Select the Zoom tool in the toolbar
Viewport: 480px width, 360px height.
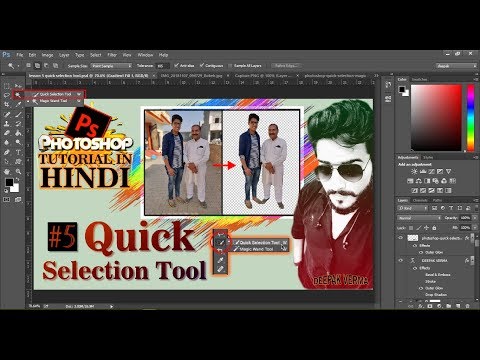18,172
